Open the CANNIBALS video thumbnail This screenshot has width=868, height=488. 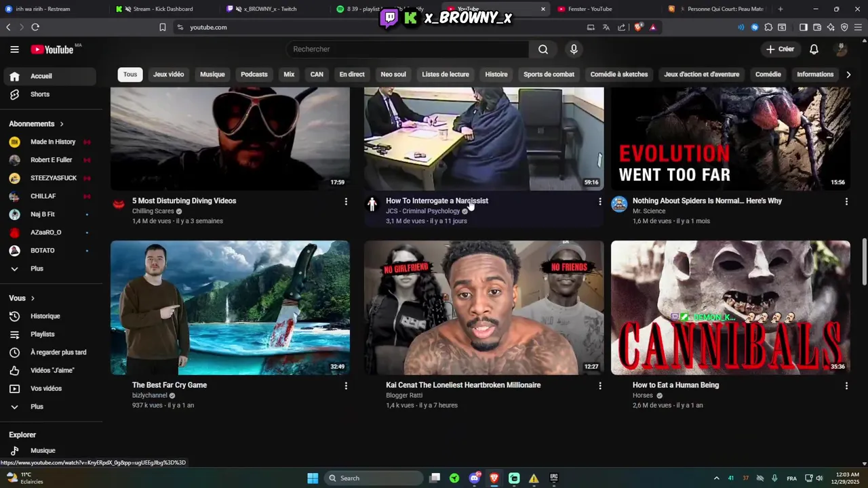tap(730, 308)
